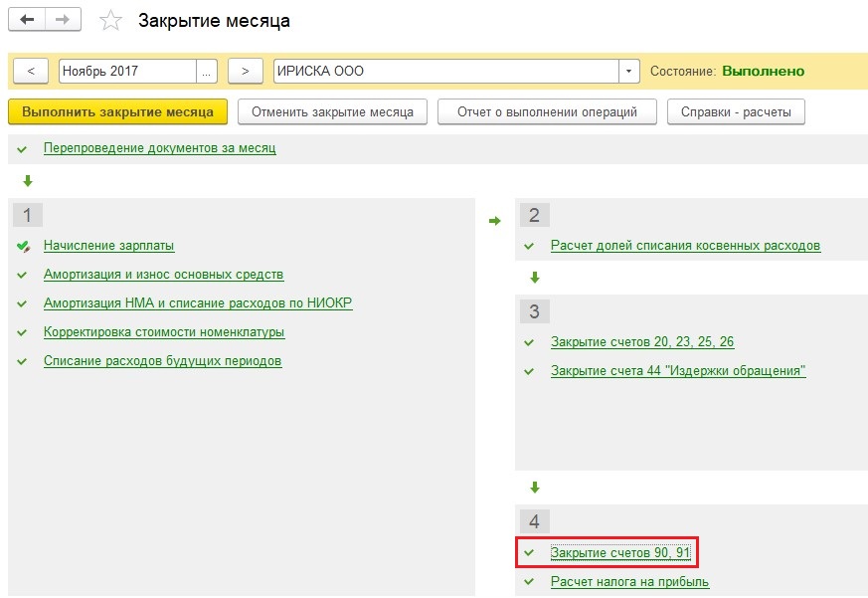Open Перепроведение документов за месяц link

pyautogui.click(x=159, y=148)
